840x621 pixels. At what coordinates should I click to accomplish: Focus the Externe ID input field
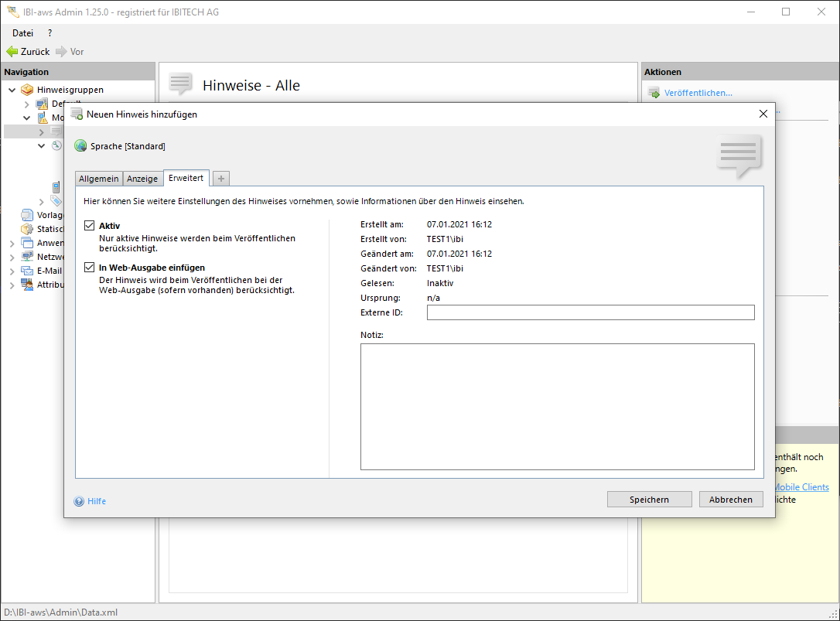[590, 312]
